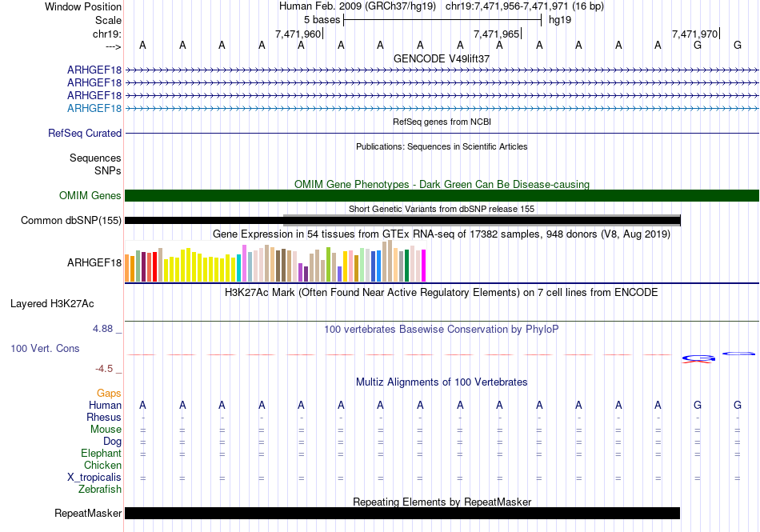Viewport: 760px width, 532px height.
Task: Select the Human alignment row label
Action: click(x=105, y=405)
